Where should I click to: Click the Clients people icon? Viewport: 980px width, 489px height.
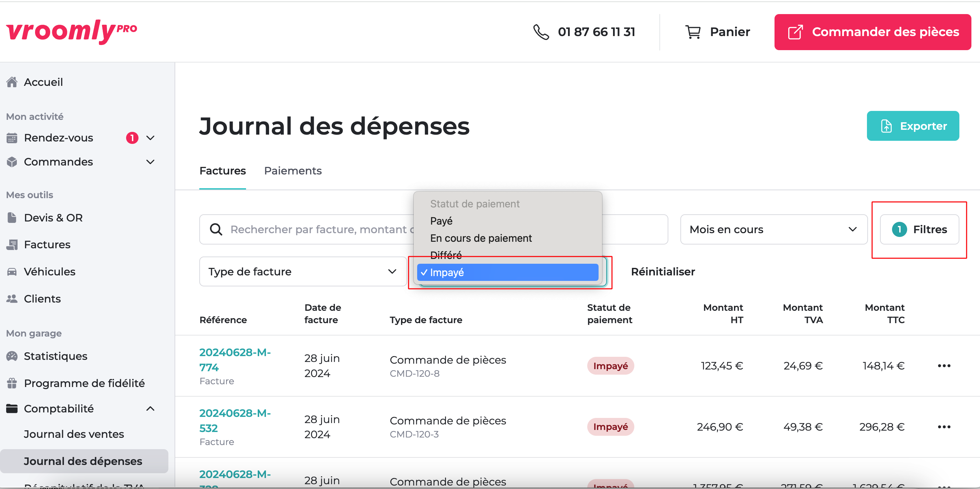(12, 298)
